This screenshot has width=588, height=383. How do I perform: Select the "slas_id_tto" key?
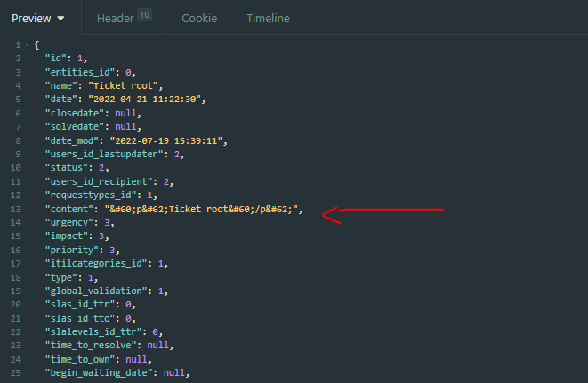80,318
